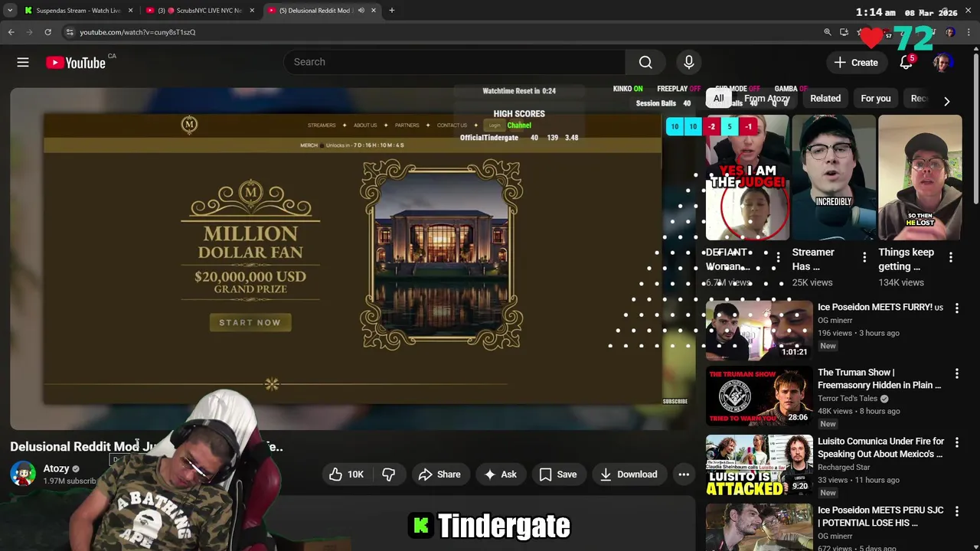Open options for Streamer Has short
Viewport: 980px width, 551px height.
pyautogui.click(x=864, y=257)
